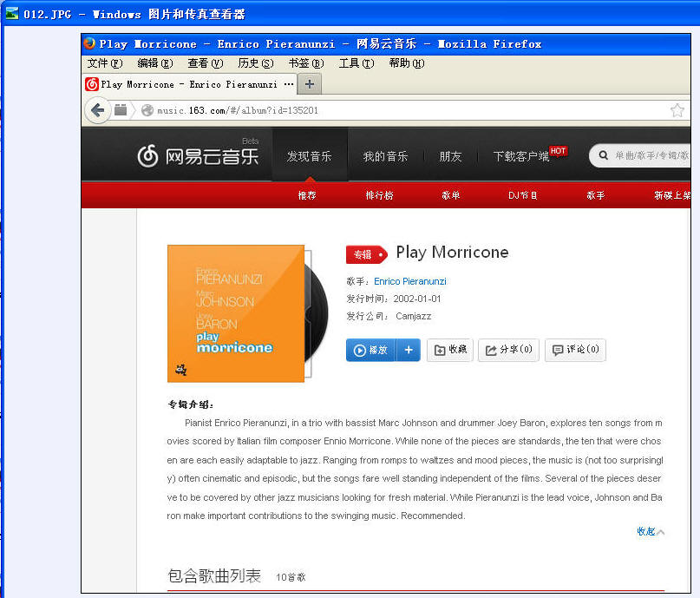Open the 书签(B) menu
Viewport: 700px width, 598px height.
coord(306,63)
